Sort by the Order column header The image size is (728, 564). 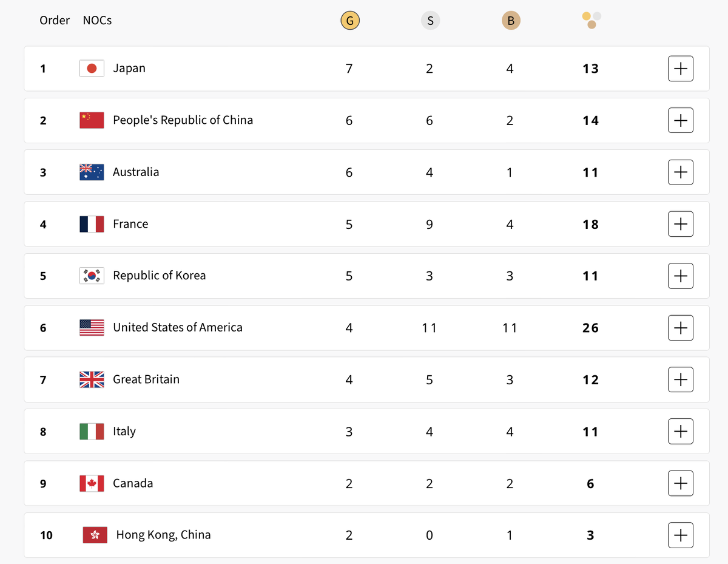55,21
